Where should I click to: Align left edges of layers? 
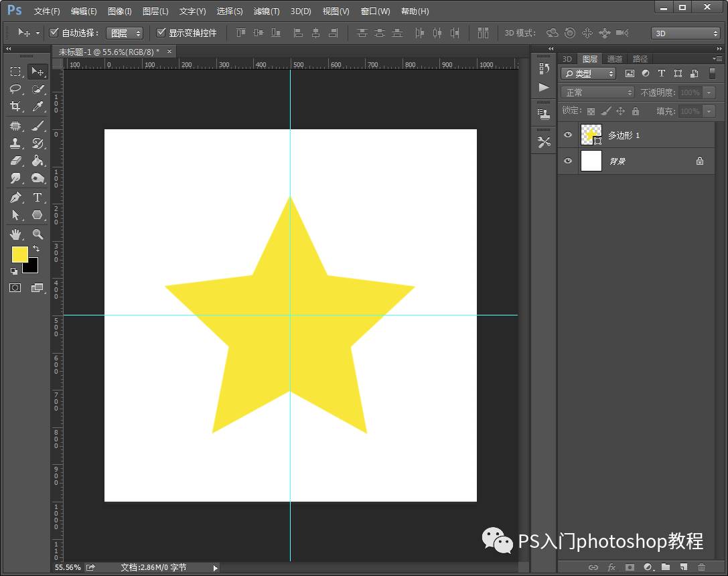[x=298, y=33]
